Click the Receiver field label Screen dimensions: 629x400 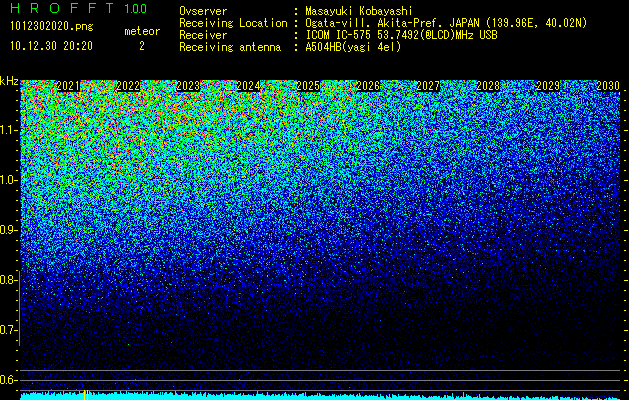pos(203,35)
